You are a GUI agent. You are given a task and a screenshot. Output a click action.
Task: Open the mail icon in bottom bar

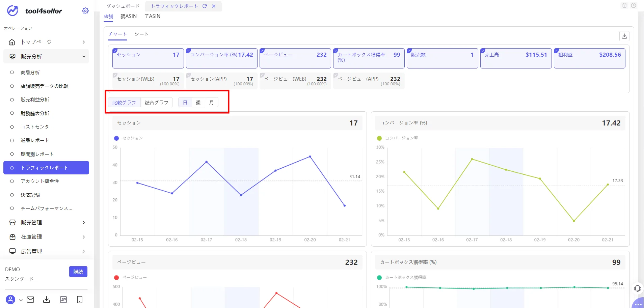coord(30,300)
